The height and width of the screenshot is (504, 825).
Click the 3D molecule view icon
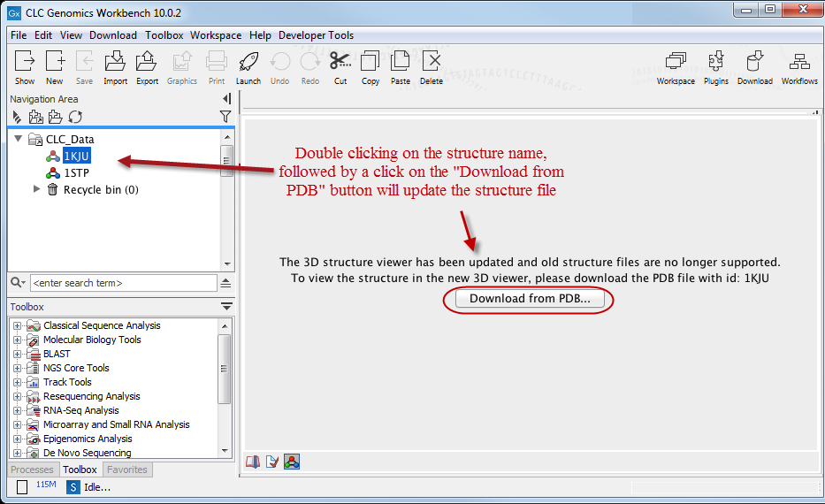pos(292,462)
